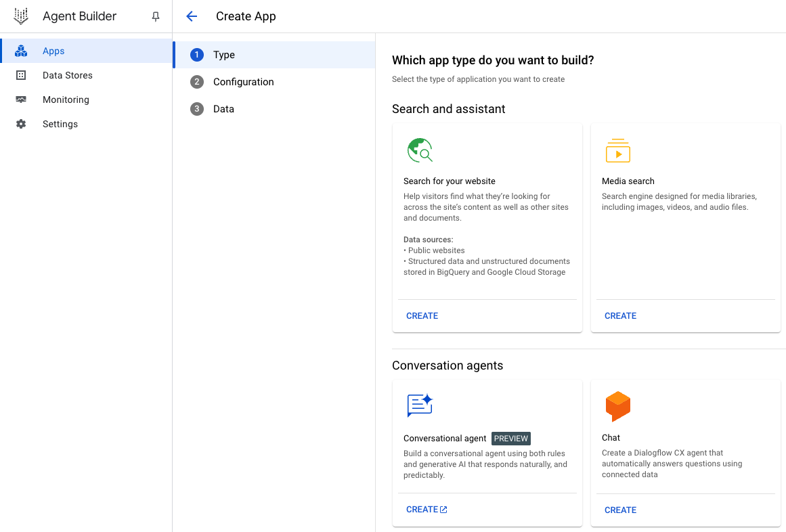Open CREATE external link for Conversational agent

click(427, 510)
